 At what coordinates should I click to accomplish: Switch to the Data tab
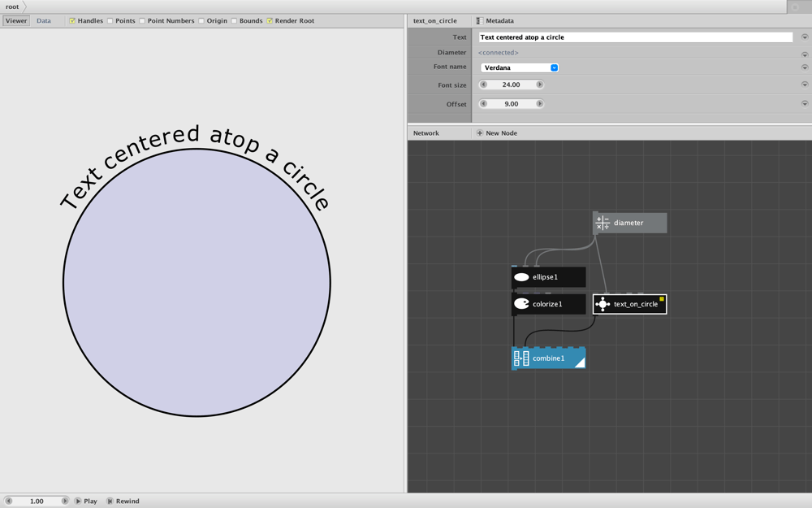point(44,21)
